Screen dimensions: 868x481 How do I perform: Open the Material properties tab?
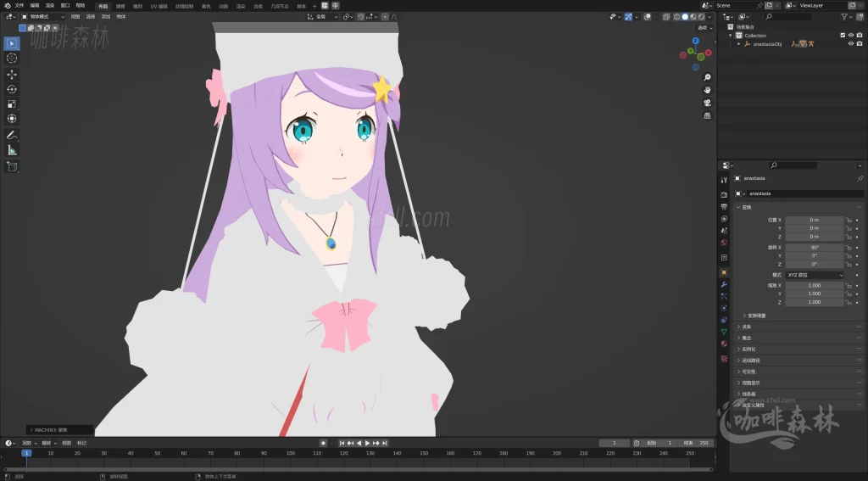pos(724,344)
